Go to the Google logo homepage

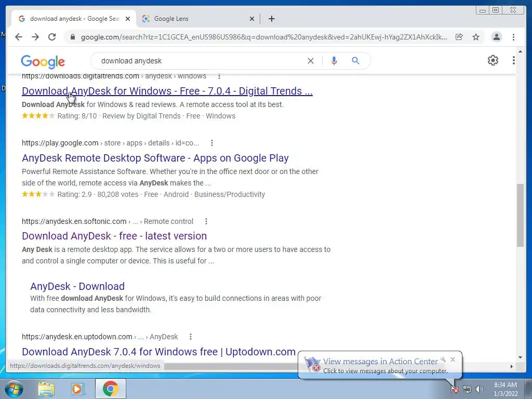(x=43, y=61)
